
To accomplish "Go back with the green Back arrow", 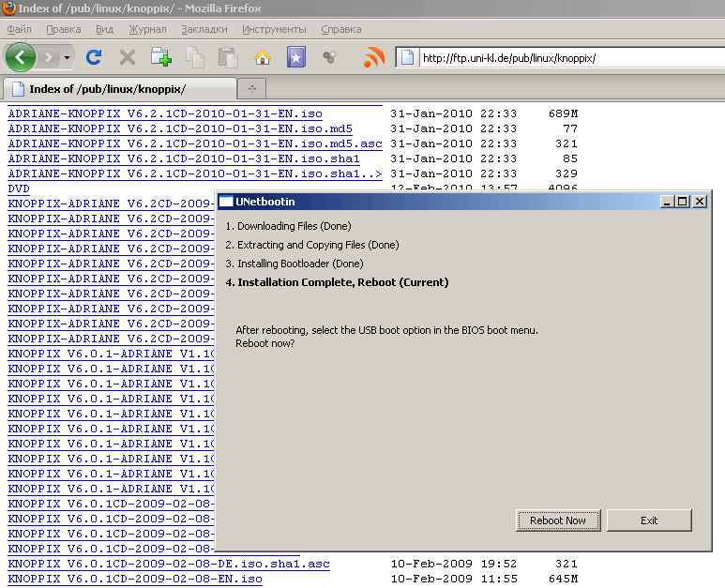I will (x=20, y=57).
